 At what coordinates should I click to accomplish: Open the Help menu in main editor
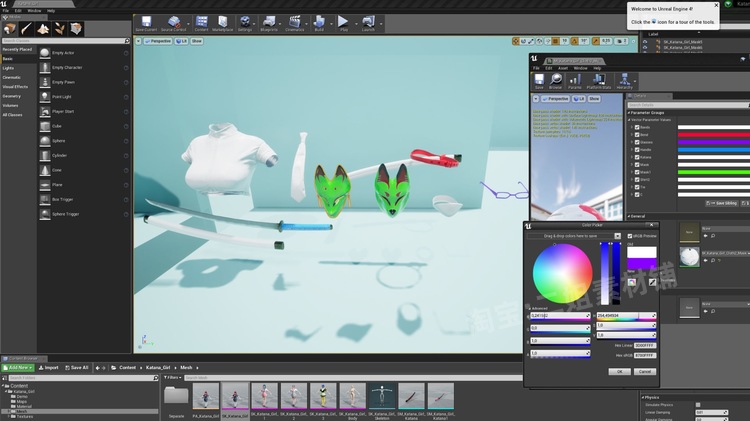(51, 11)
